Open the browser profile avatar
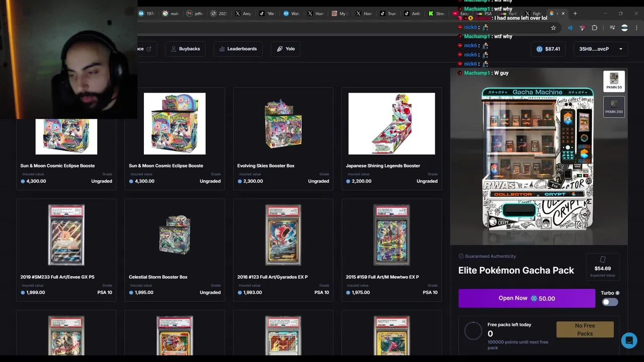644x362 pixels. 624,28
